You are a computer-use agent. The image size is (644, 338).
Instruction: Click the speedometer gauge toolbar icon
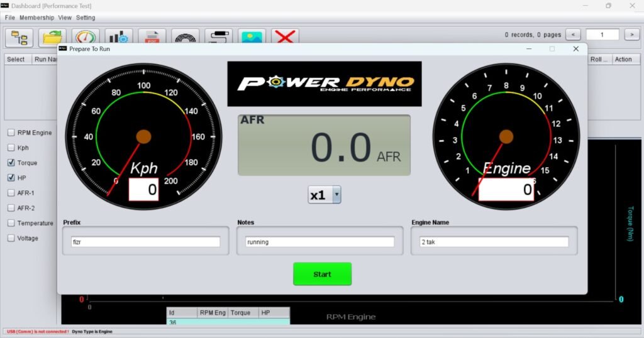86,37
